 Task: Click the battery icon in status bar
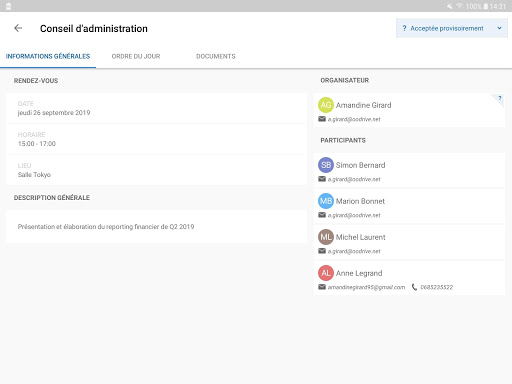click(x=486, y=6)
